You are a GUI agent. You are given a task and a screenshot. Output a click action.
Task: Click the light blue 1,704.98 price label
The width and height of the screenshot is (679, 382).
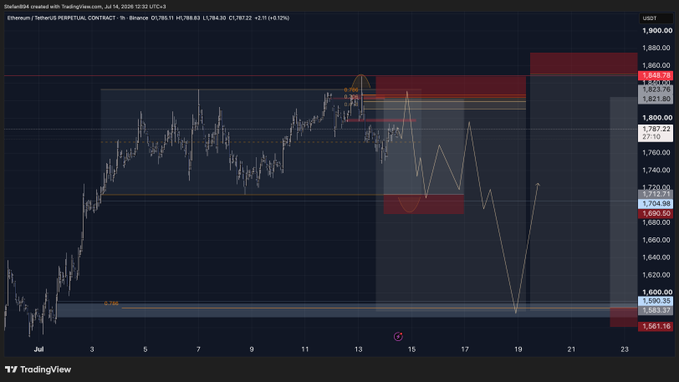coord(656,204)
